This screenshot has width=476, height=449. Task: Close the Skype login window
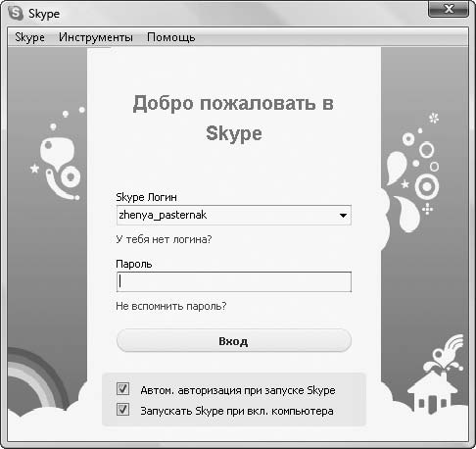pos(449,9)
